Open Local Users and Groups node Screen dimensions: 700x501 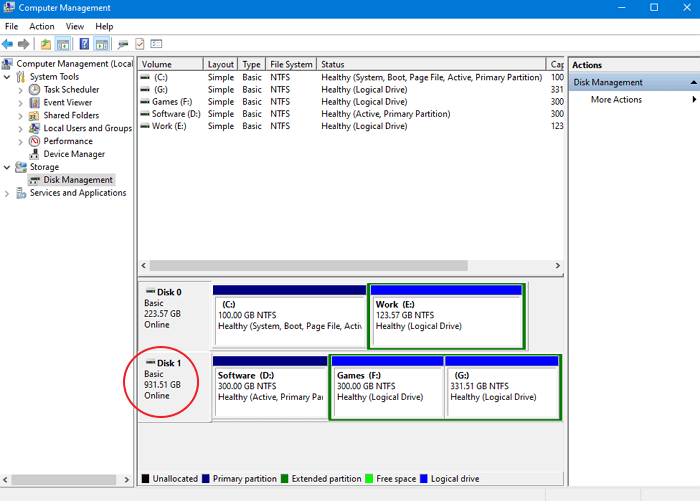click(87, 128)
